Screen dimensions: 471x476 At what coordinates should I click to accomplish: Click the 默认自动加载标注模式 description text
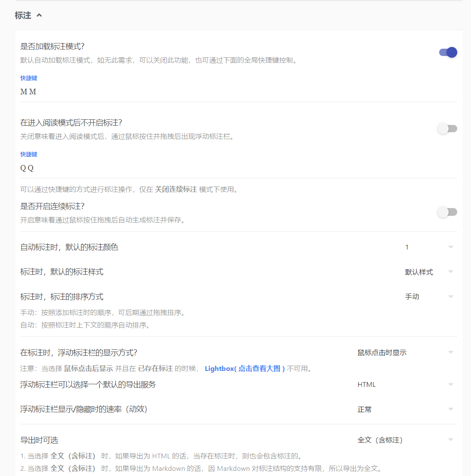pos(160,60)
